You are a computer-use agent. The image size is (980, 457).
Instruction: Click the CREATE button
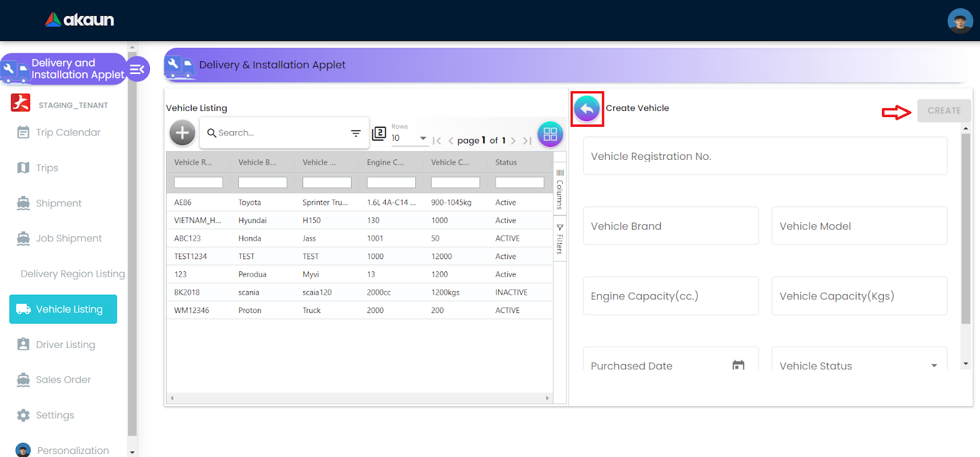[x=943, y=111]
